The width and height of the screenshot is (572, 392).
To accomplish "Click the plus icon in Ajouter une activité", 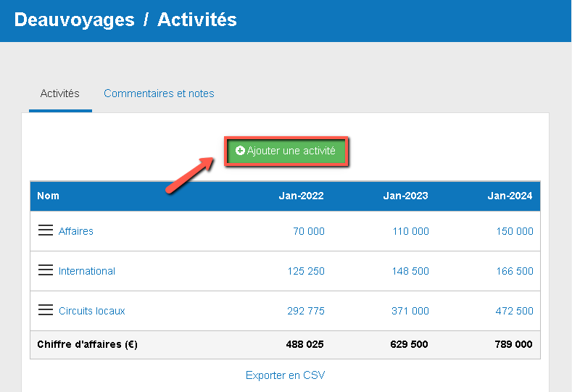I will click(x=241, y=151).
